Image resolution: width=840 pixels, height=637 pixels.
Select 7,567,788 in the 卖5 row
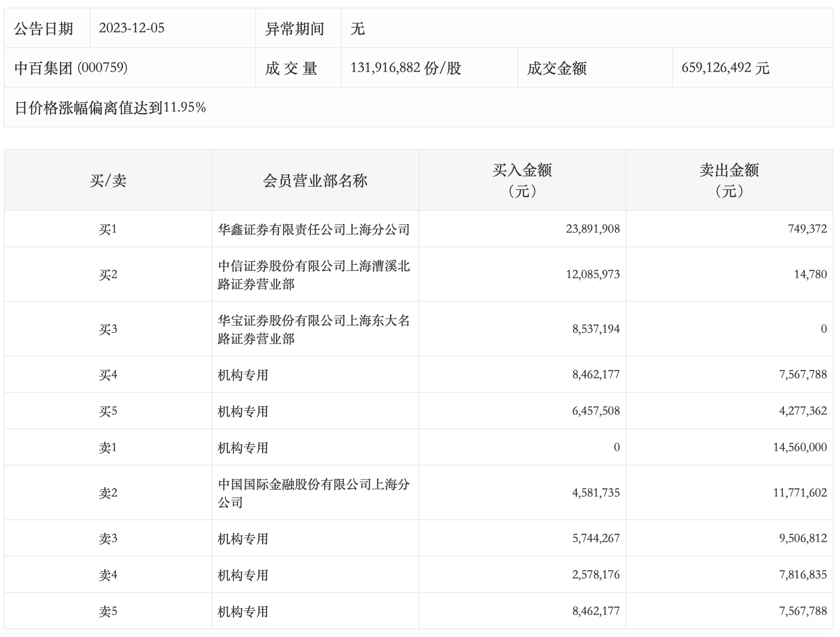tap(803, 611)
